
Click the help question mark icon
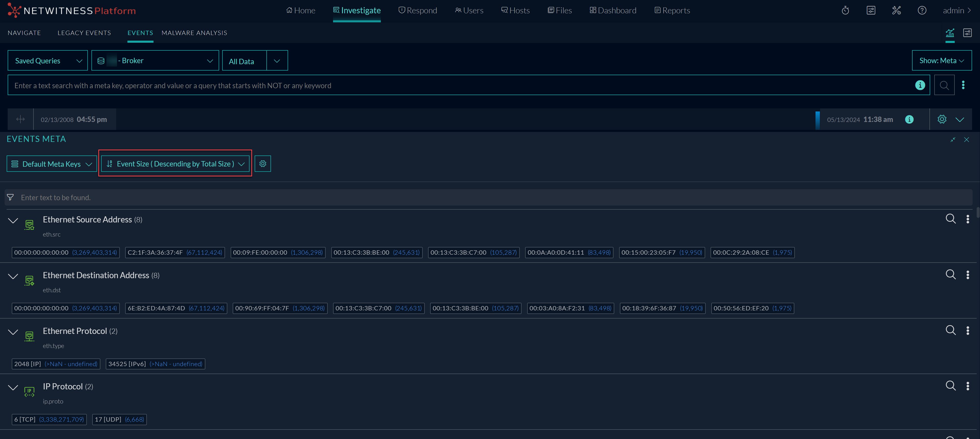tap(922, 10)
